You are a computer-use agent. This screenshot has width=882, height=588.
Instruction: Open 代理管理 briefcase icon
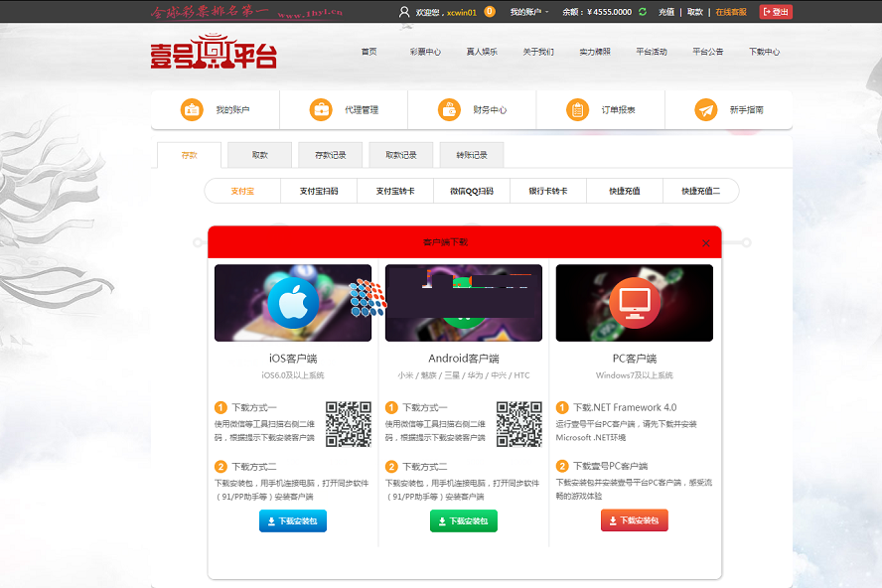321,110
